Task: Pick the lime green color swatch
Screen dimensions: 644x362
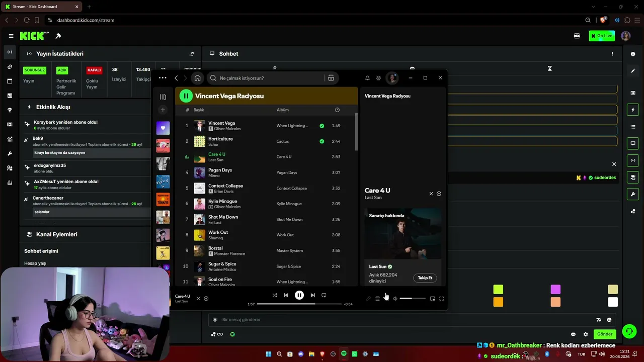Action: [x=498, y=289]
